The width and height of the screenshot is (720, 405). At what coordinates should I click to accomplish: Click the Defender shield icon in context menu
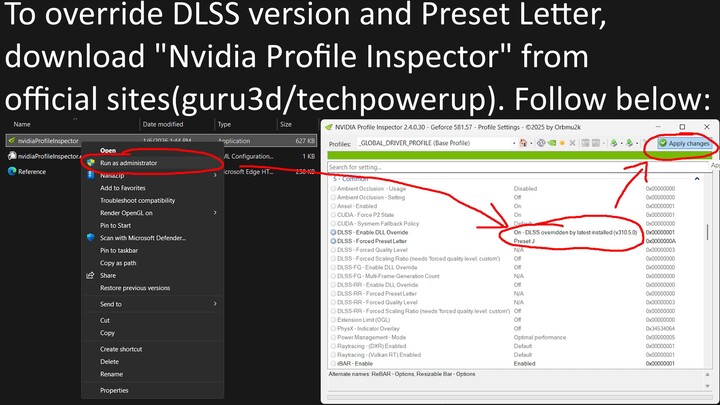tap(90, 237)
